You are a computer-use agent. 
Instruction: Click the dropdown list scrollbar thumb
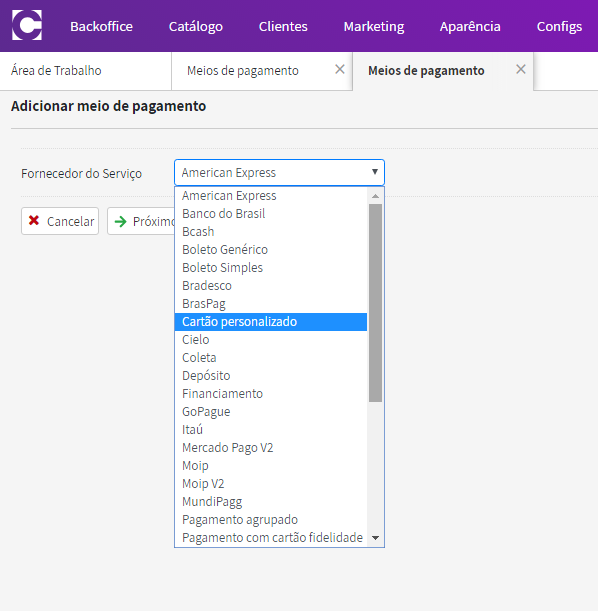point(376,303)
